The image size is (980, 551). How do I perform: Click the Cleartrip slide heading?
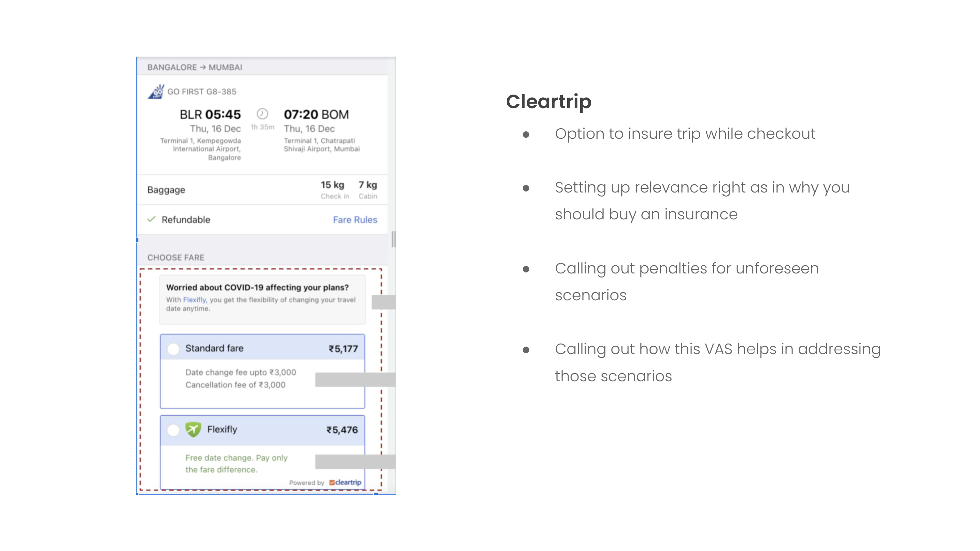tap(549, 102)
